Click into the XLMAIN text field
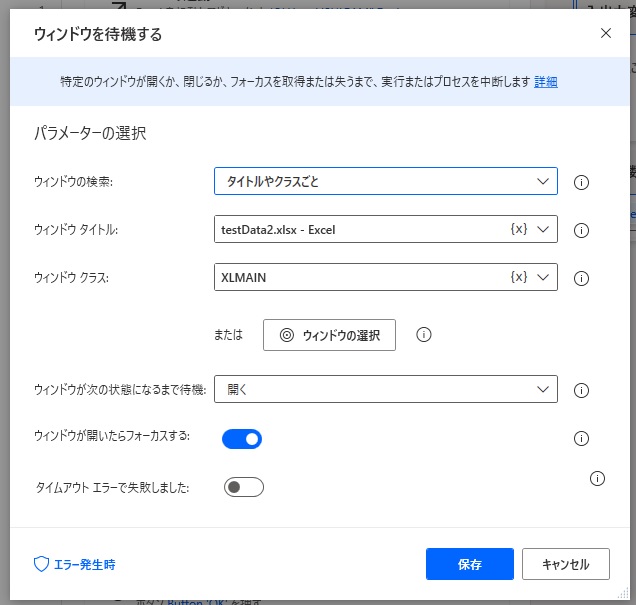The image size is (636, 605). click(360, 277)
